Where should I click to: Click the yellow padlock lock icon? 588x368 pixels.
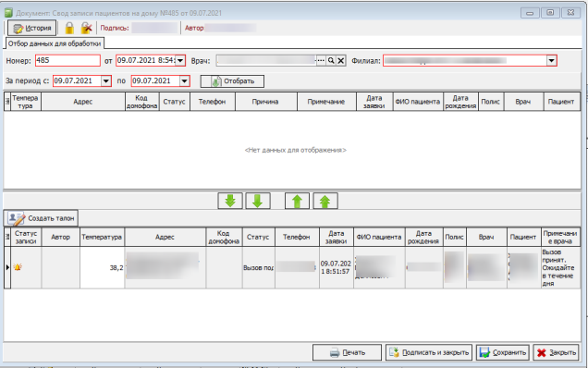click(69, 28)
